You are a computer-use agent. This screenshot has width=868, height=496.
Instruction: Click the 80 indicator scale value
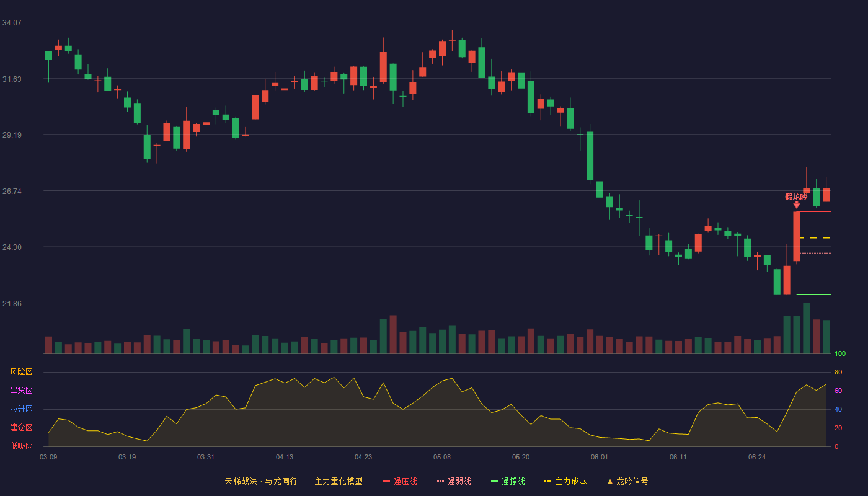click(x=838, y=373)
